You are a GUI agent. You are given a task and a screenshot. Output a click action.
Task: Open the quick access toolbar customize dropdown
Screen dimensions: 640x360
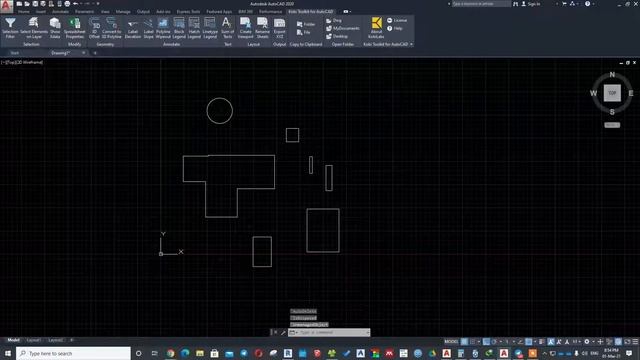click(x=98, y=4)
